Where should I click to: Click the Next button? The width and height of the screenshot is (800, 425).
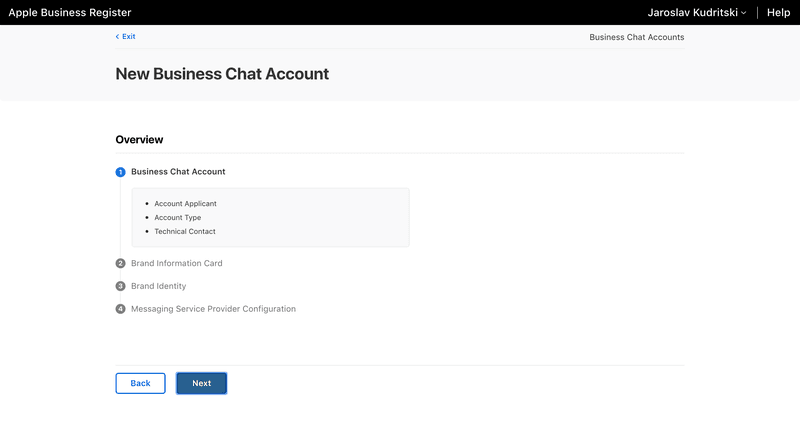[202, 383]
